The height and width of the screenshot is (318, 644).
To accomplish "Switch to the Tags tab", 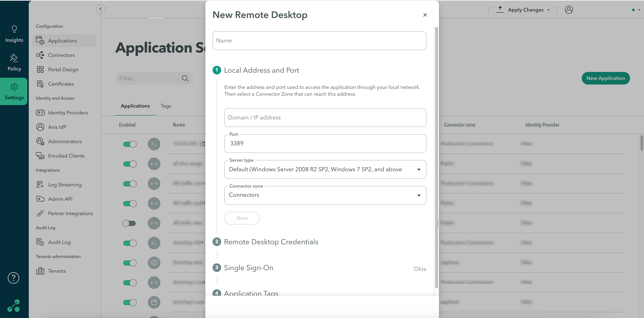I will click(x=166, y=106).
